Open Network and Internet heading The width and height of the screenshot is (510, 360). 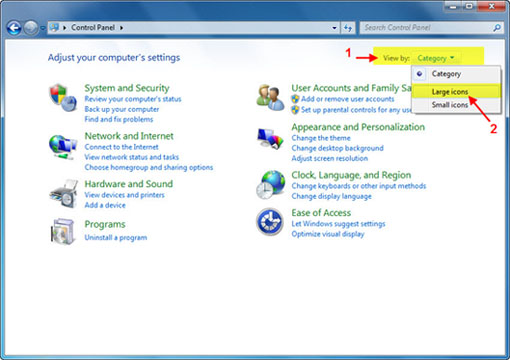[129, 136]
